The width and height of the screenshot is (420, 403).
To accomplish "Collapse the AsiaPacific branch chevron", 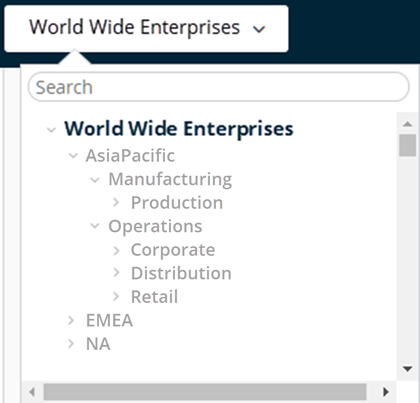I will (73, 155).
